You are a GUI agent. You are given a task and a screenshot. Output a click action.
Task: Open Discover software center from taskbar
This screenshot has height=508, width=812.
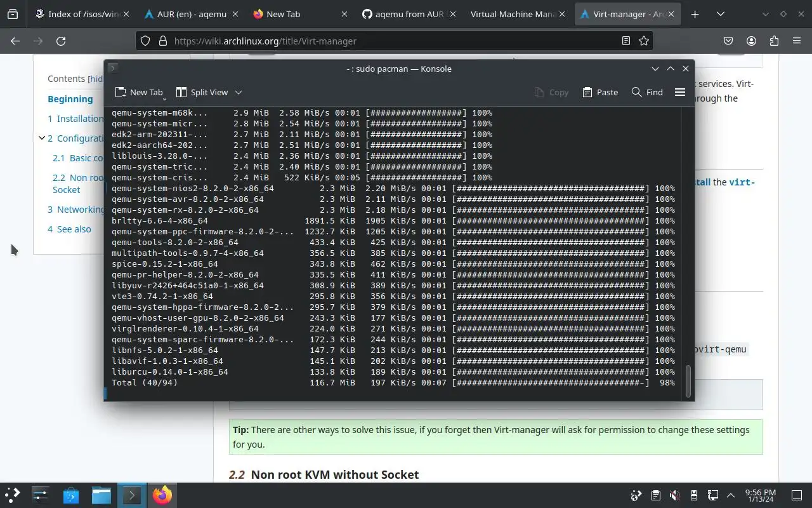pos(71,495)
